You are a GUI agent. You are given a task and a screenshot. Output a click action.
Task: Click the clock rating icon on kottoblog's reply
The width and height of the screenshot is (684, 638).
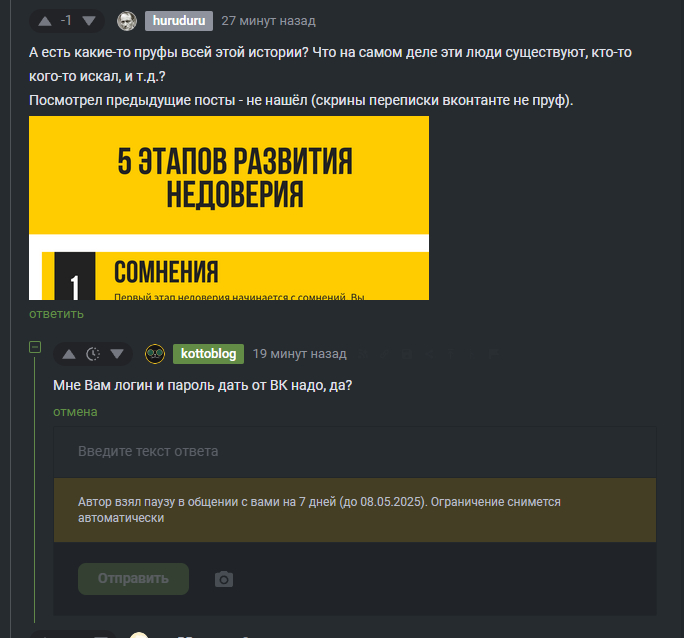click(x=93, y=354)
